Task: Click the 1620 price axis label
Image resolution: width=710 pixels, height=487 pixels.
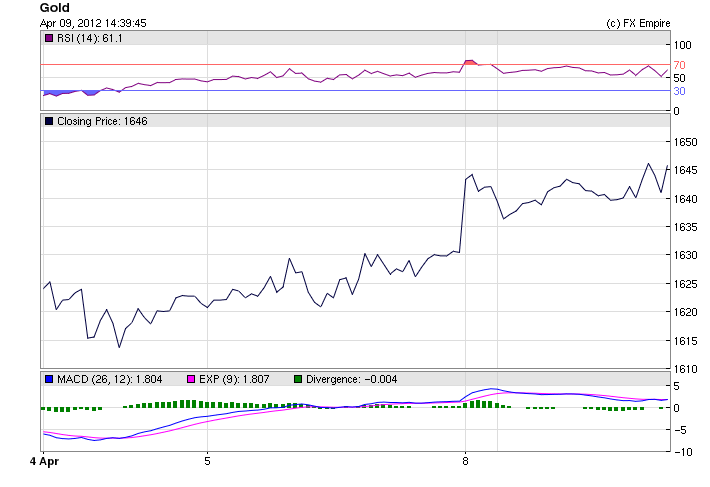Action: pyautogui.click(x=686, y=312)
